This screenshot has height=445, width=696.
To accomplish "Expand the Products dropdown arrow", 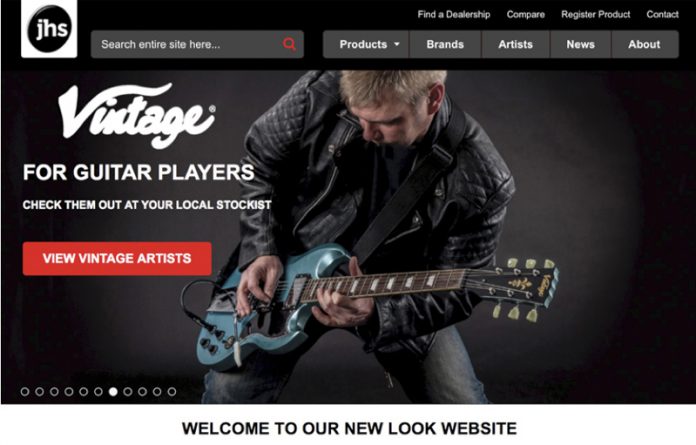I will coord(397,44).
